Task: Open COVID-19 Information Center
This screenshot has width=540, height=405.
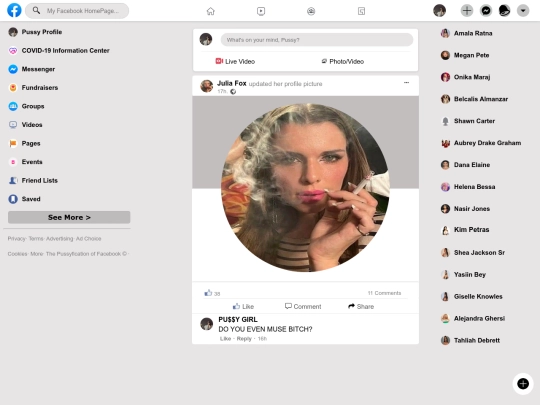Action: point(59,51)
